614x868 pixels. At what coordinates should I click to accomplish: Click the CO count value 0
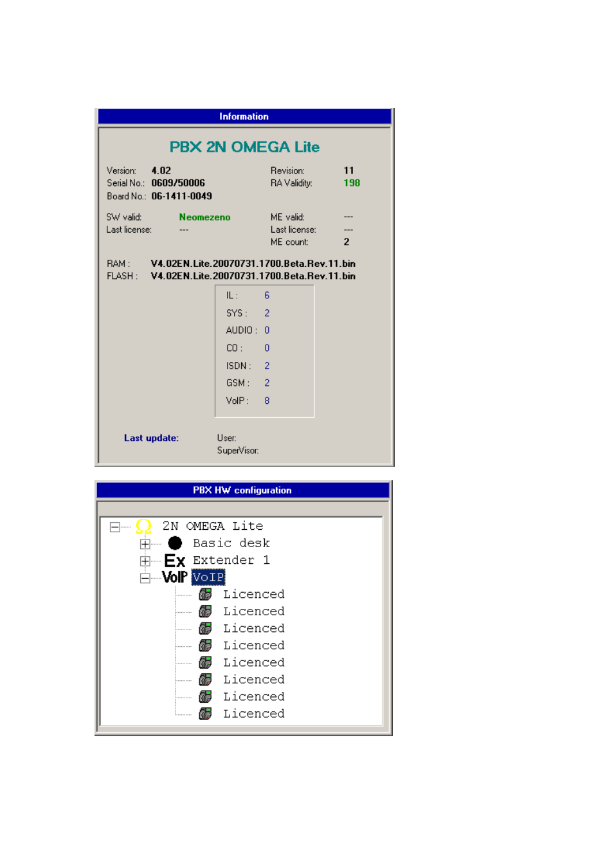(267, 348)
